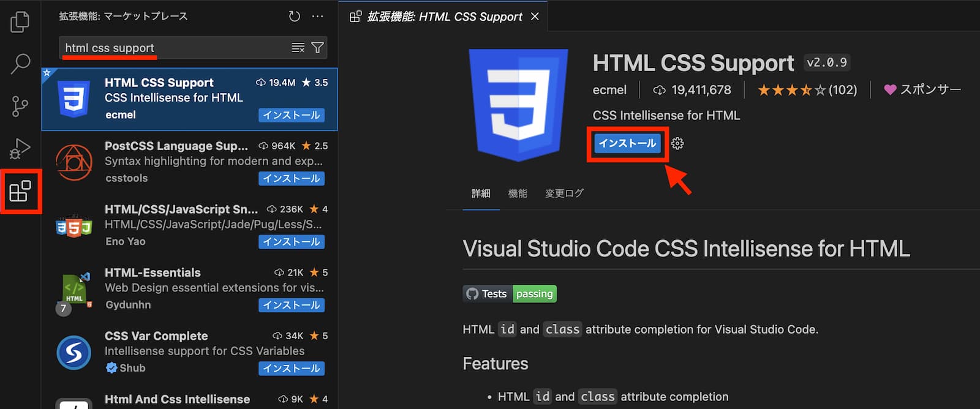This screenshot has width=980, height=409.
Task: Click the blue インストール button in detail page
Action: point(627,143)
